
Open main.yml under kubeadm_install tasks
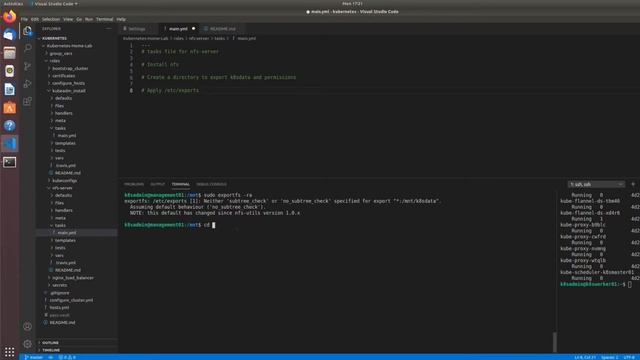[67, 136]
